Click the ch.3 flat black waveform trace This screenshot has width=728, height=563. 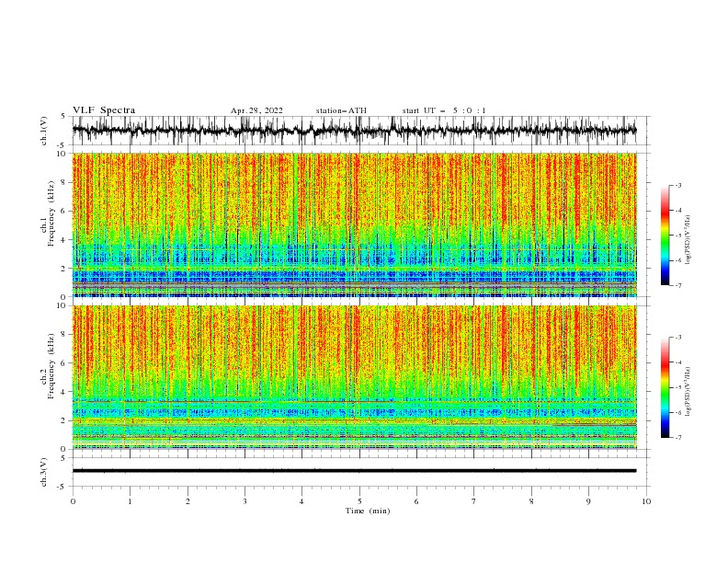354,471
